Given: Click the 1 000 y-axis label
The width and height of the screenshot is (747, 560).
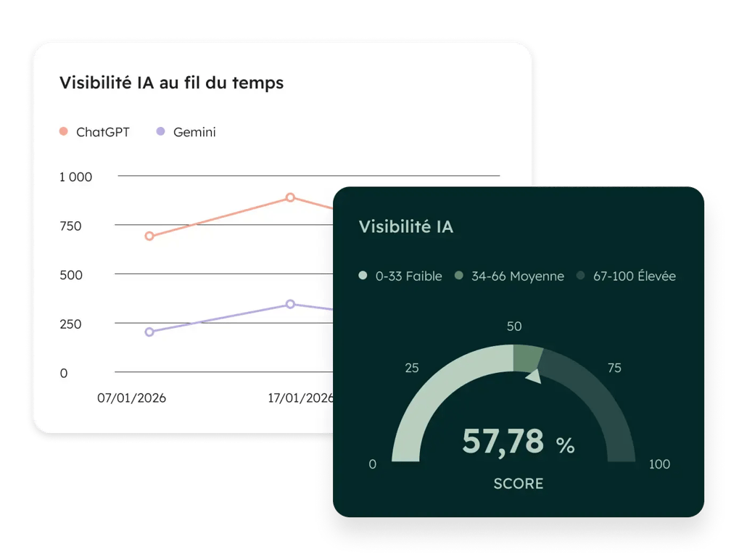Looking at the screenshot, I should (x=75, y=177).
